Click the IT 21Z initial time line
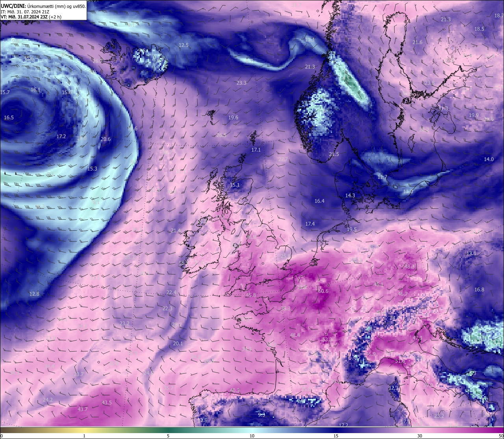 coord(25,11)
